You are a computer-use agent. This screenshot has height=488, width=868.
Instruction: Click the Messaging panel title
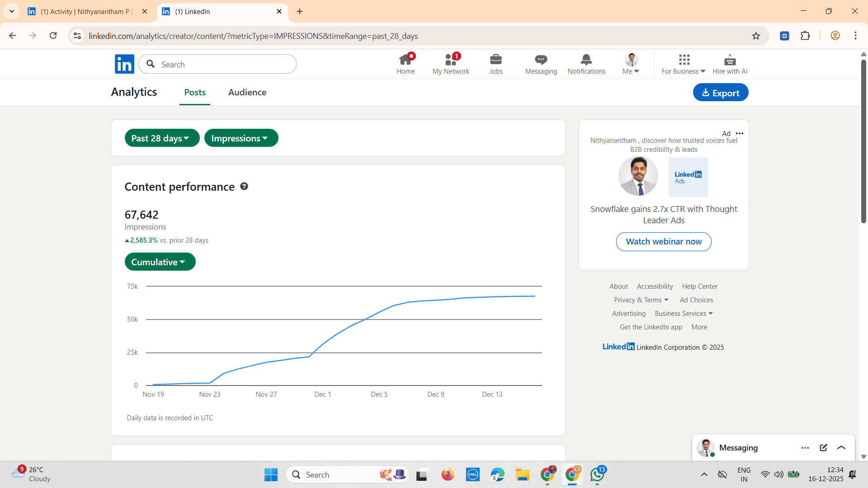click(738, 448)
